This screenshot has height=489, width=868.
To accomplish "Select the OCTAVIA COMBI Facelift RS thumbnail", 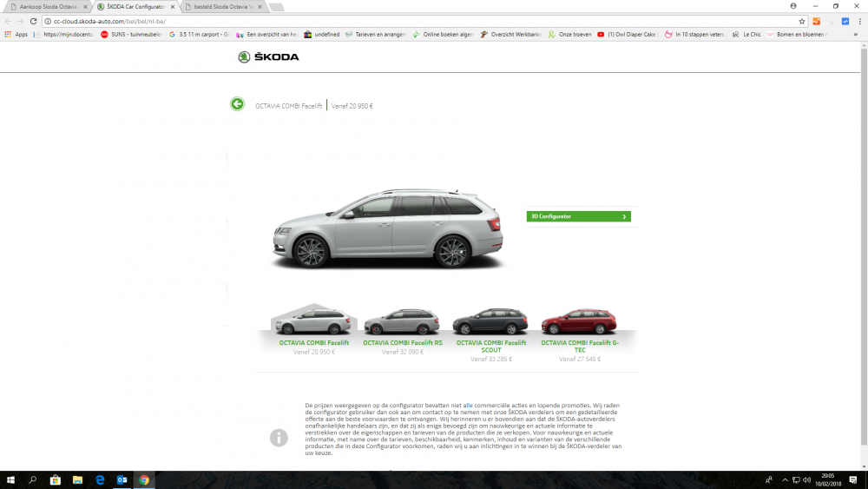I will [403, 321].
